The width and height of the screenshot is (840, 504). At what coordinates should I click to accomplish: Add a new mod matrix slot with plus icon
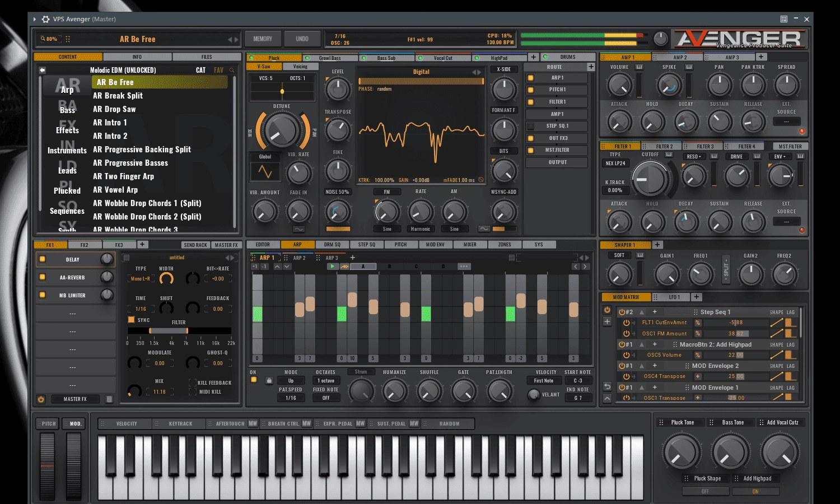tap(607, 321)
